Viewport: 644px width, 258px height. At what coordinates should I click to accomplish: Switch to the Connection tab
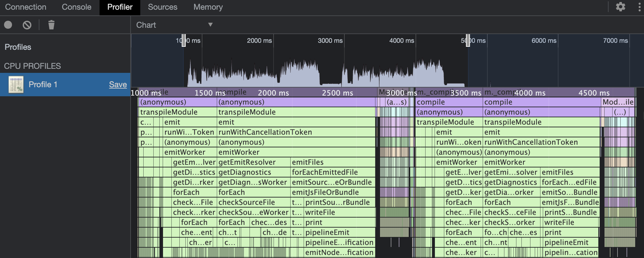[26, 7]
